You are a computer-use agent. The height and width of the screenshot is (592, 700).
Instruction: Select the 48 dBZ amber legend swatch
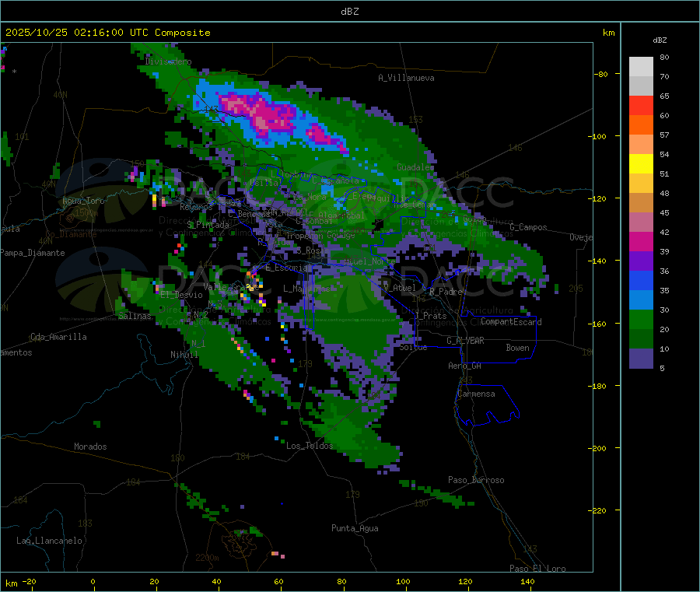coord(641,203)
